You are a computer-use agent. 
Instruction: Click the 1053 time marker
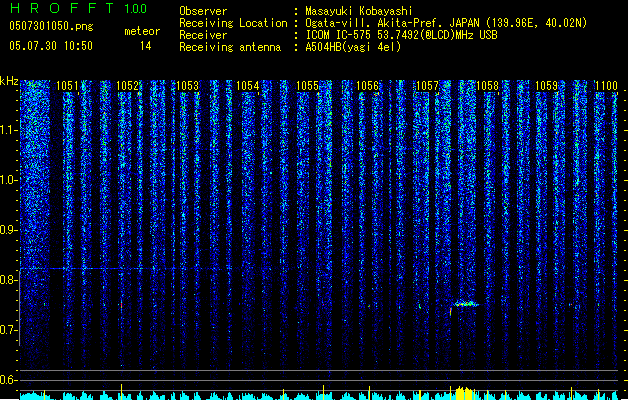187,86
